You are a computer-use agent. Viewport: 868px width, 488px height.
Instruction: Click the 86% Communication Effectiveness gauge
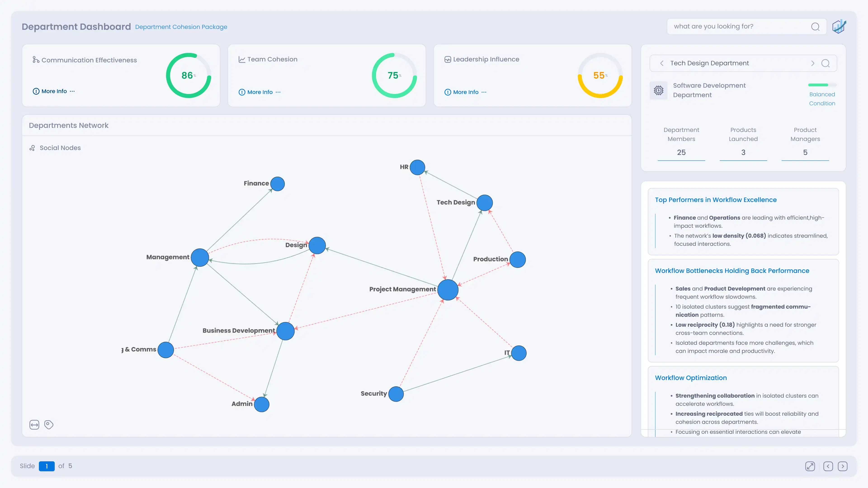[189, 75]
